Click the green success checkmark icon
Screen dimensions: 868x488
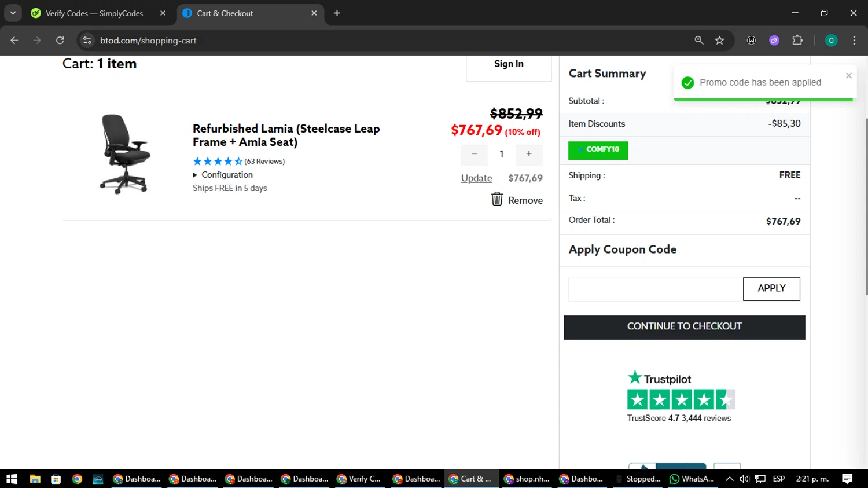(687, 83)
